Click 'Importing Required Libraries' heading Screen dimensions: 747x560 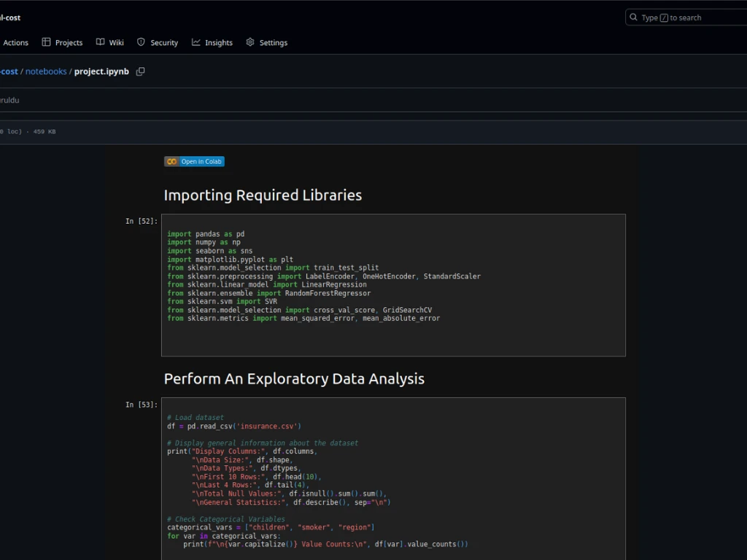(263, 195)
